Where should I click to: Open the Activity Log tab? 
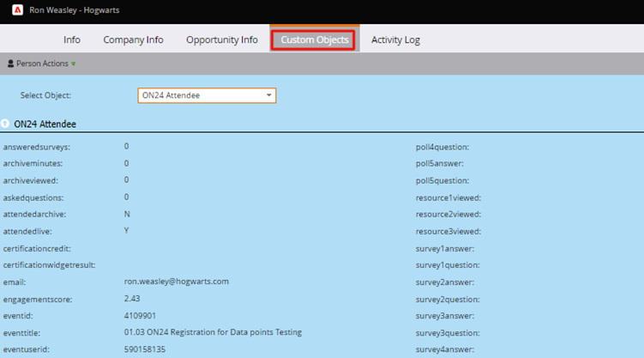click(395, 39)
